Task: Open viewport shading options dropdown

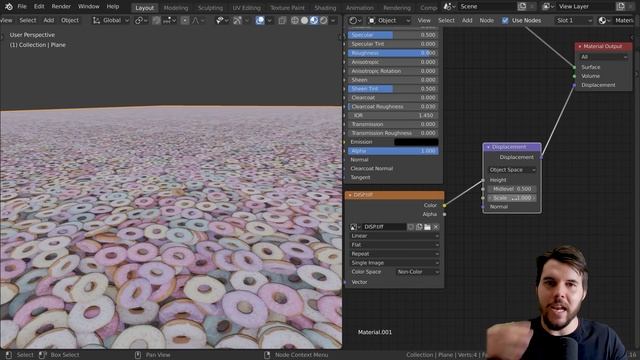Action: point(333,20)
